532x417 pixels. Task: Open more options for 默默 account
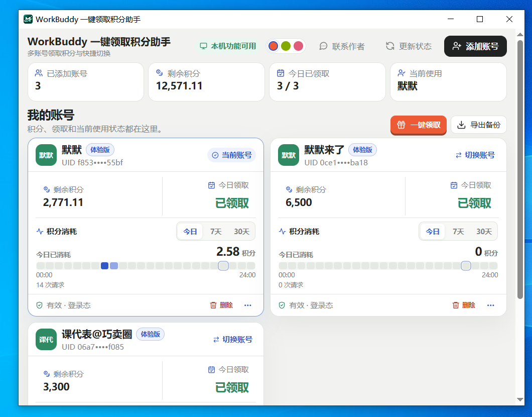point(248,305)
